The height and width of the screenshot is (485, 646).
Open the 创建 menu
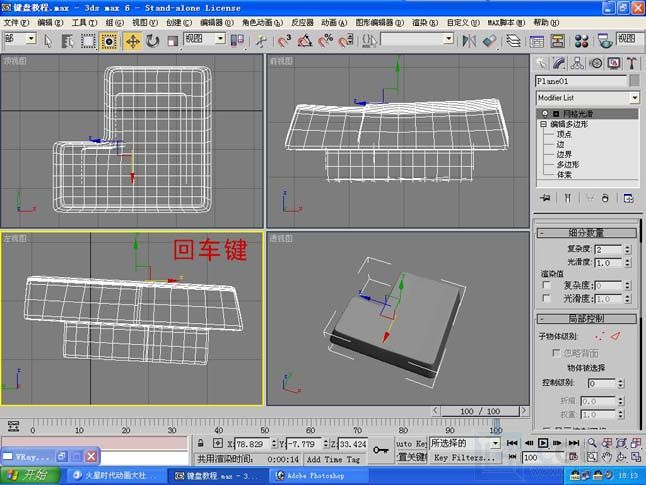(x=179, y=23)
